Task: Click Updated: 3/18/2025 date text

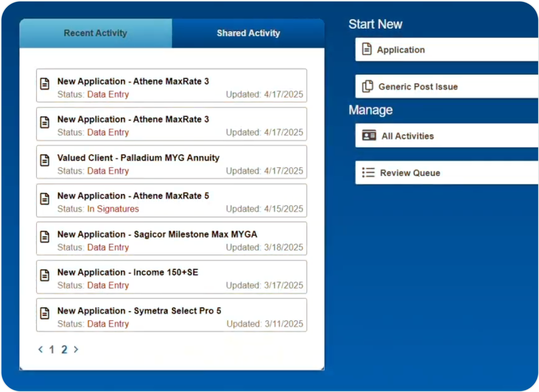Action: [265, 247]
